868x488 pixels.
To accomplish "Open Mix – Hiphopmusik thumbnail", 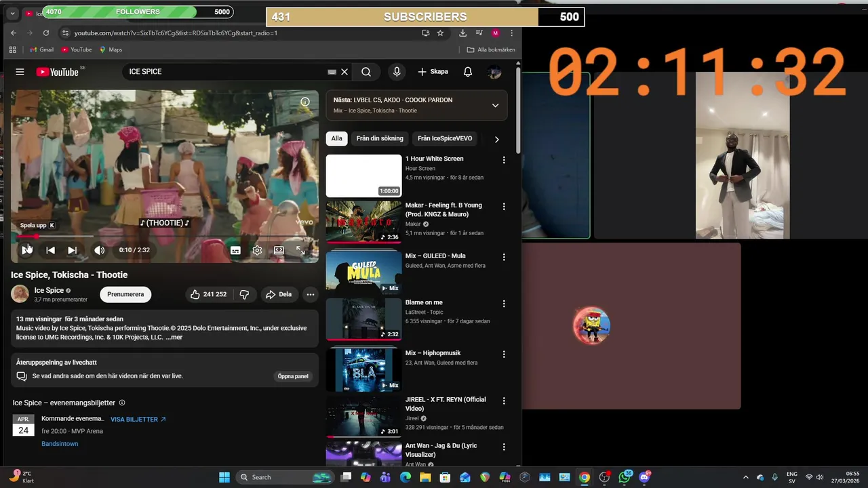I will (364, 369).
